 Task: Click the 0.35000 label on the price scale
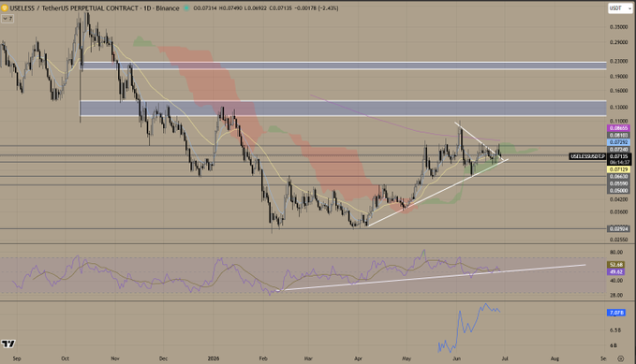tap(618, 27)
